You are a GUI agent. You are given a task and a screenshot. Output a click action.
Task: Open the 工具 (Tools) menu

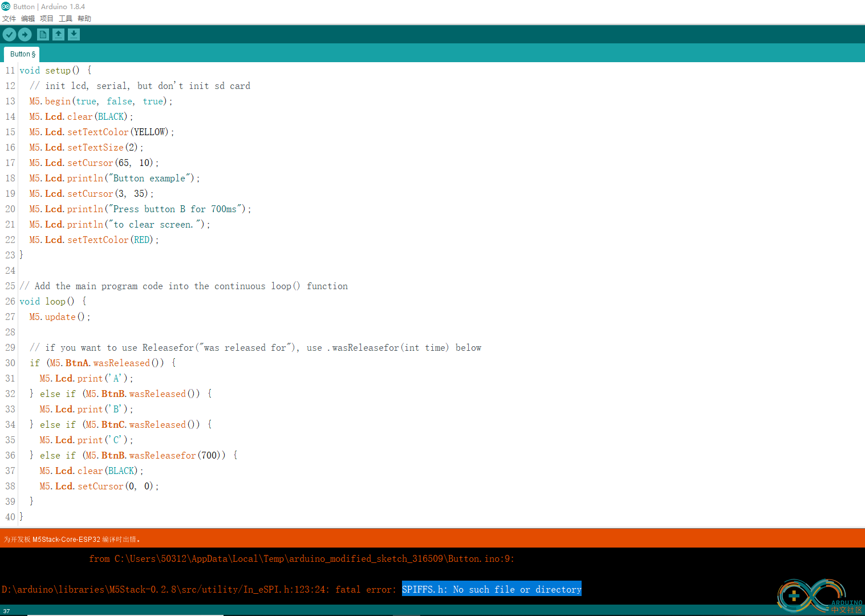66,19
